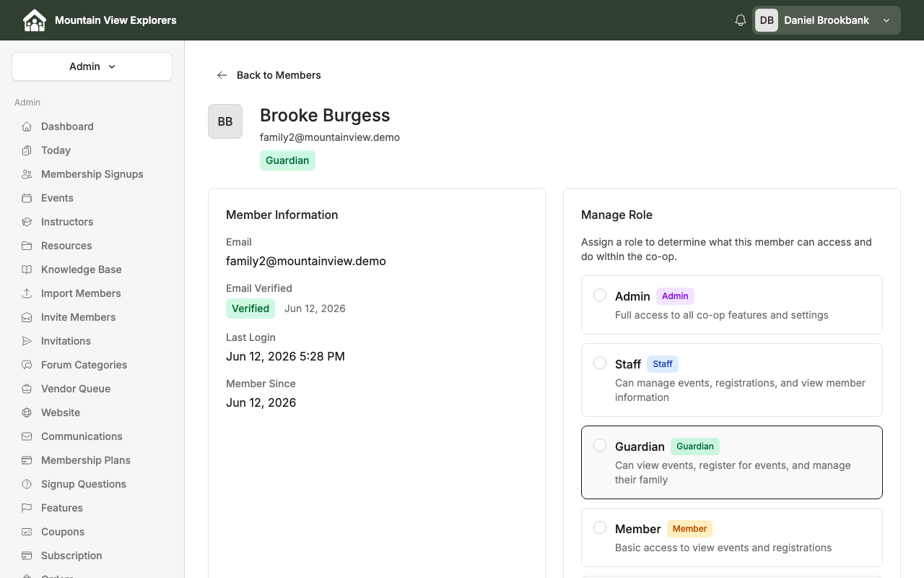Click the DB avatar in the top header
This screenshot has height=578, width=924.
767,20
